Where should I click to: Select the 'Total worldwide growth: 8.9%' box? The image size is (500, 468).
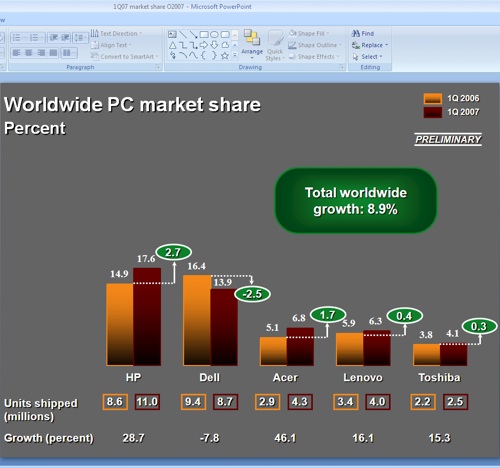pyautogui.click(x=356, y=200)
